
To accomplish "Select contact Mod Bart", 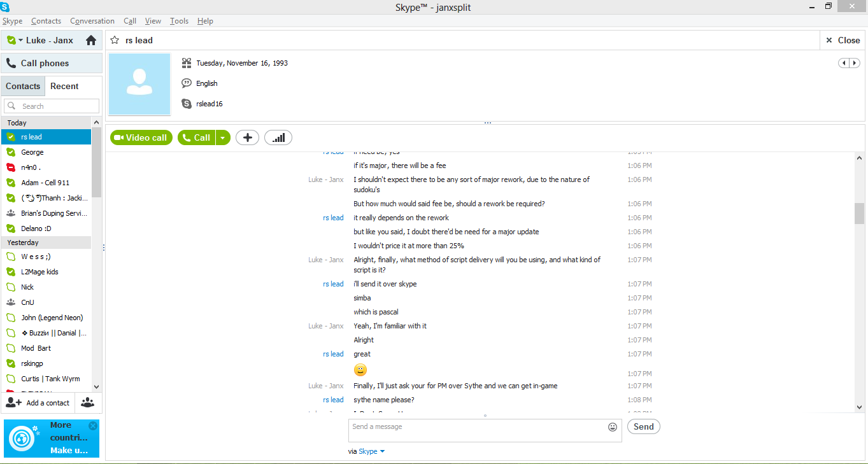I will 46,348.
